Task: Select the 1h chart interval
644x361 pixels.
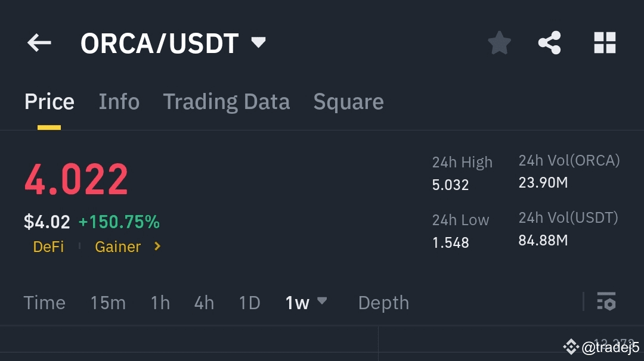Action: [160, 303]
